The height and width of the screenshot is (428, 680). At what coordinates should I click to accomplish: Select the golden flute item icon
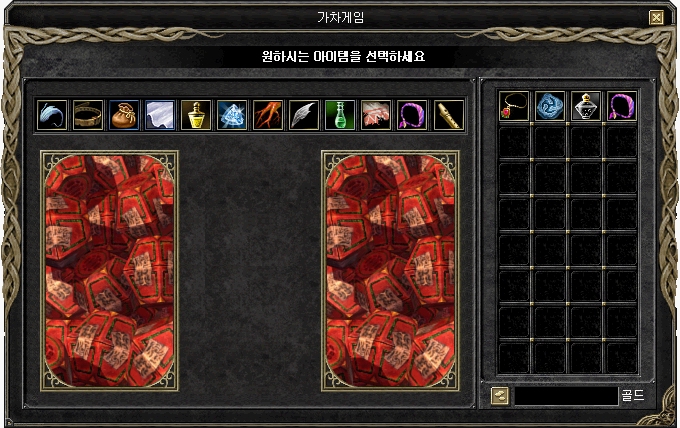click(x=449, y=115)
